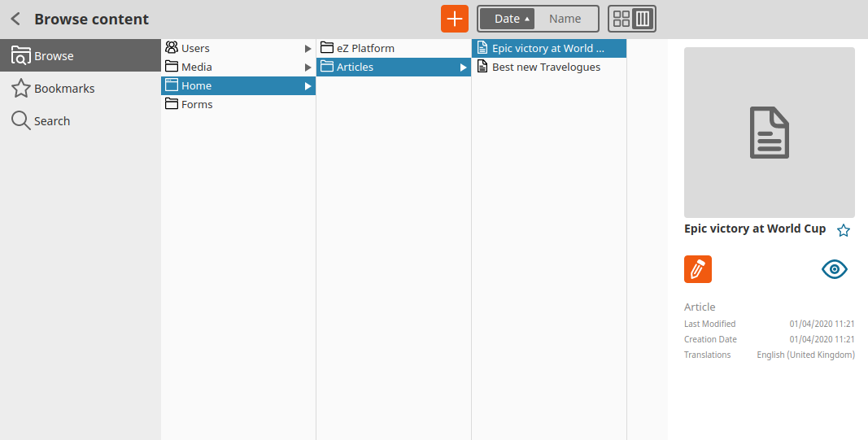The image size is (868, 440).
Task: Expand the Articles folder arrow
Action: (x=464, y=68)
